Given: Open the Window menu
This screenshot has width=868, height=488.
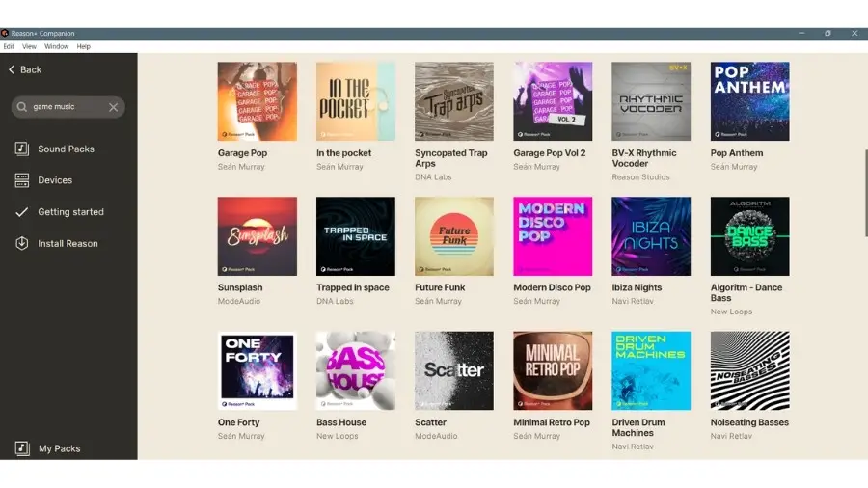Looking at the screenshot, I should point(57,46).
